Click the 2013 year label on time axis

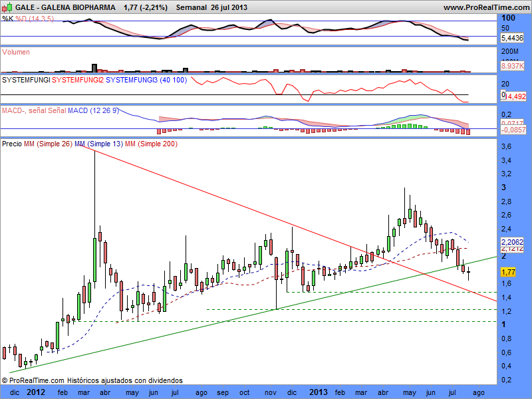click(319, 392)
